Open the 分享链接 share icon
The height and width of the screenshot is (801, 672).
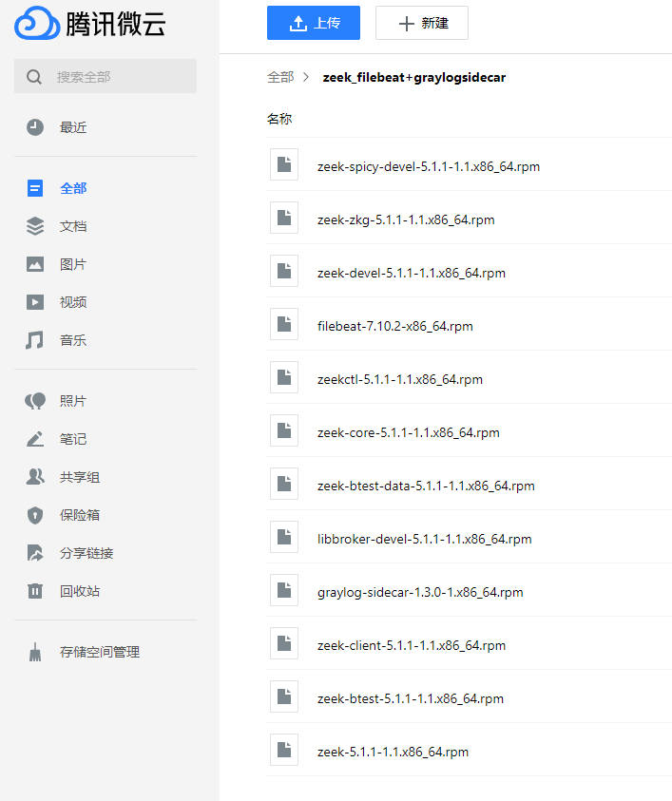pos(35,553)
